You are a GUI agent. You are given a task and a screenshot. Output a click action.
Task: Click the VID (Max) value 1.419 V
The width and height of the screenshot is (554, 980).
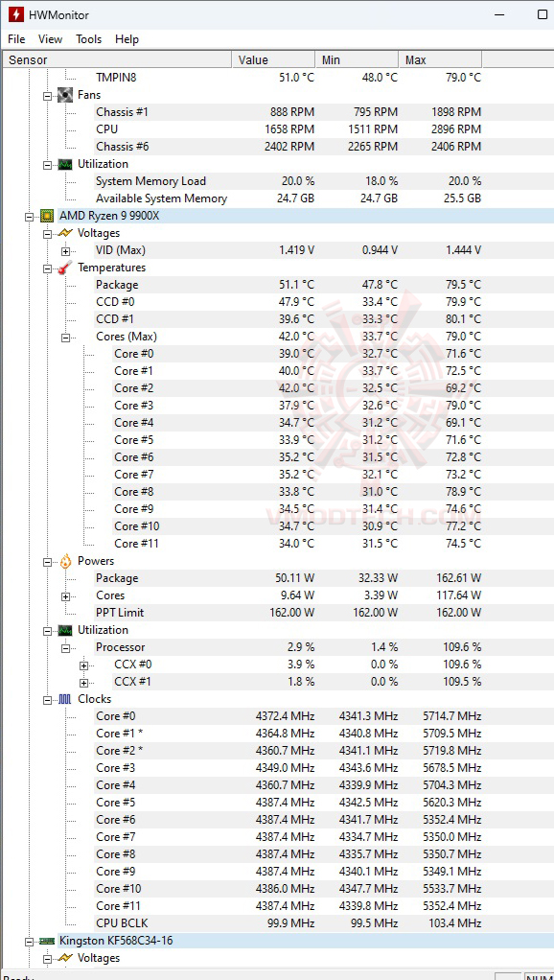(x=297, y=250)
